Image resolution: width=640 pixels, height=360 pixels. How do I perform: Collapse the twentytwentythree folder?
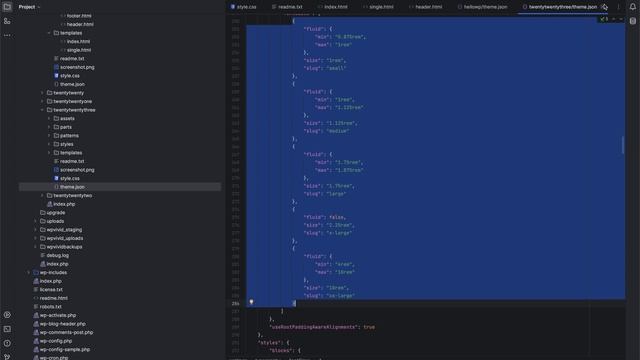42,110
